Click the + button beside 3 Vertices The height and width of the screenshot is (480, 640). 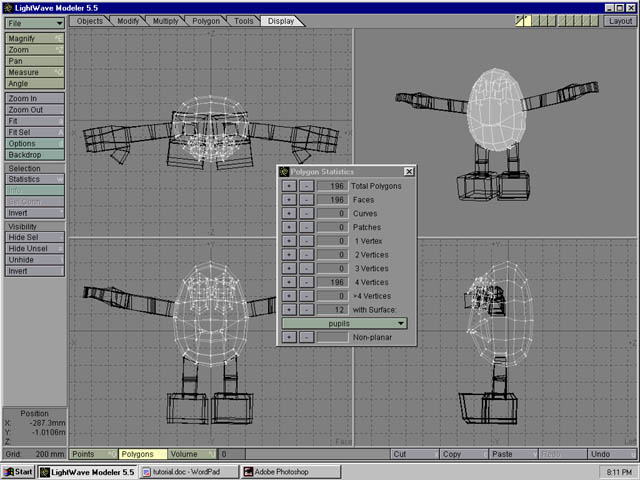pos(289,269)
